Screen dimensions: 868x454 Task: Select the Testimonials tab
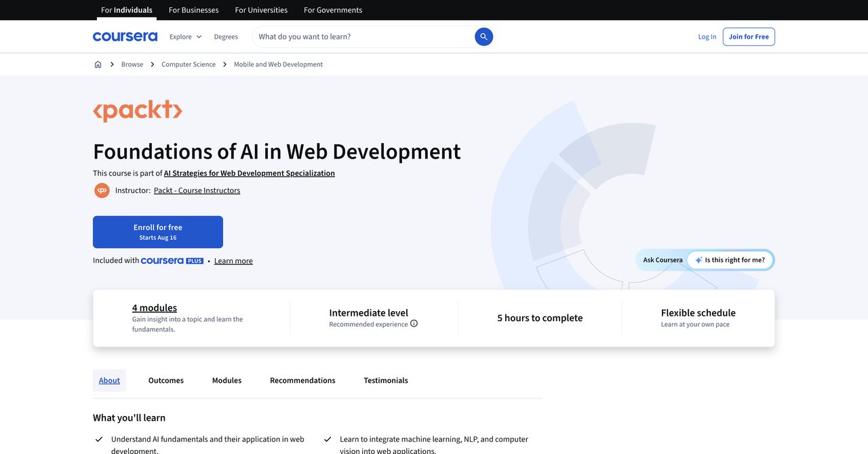coord(386,380)
